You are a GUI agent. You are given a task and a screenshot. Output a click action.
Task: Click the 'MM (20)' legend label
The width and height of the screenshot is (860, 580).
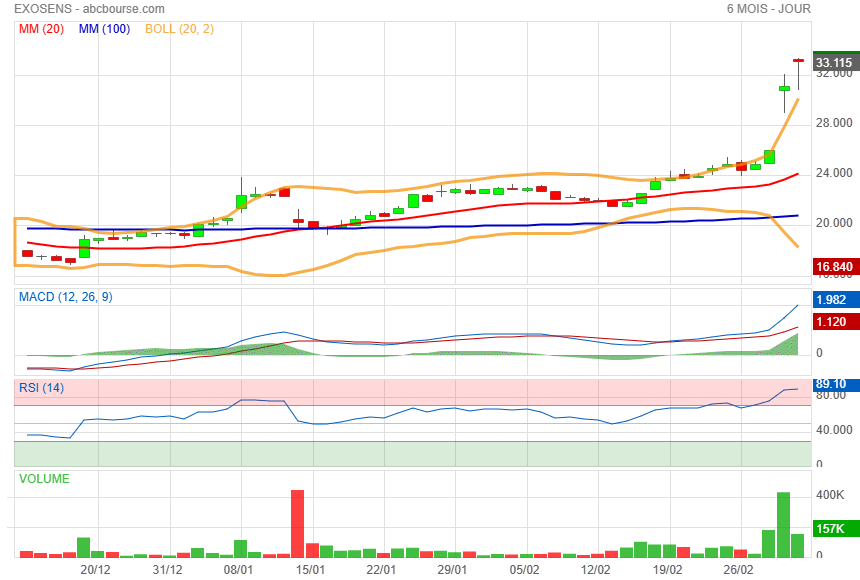click(42, 29)
